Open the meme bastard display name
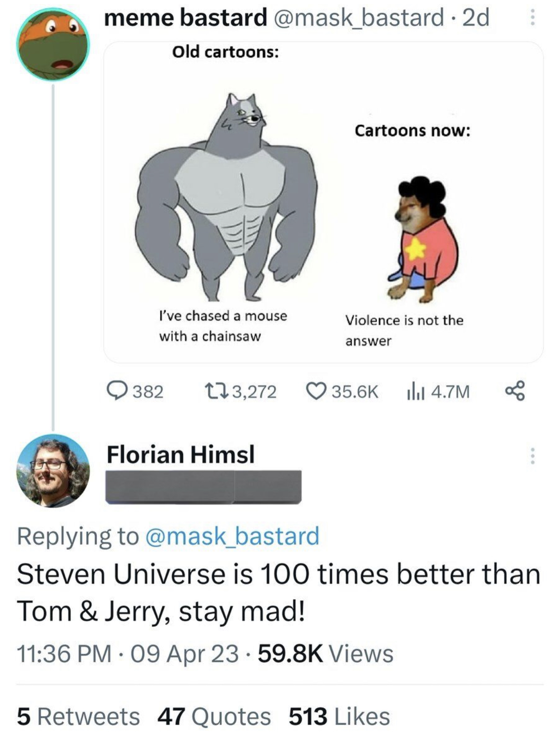The image size is (560, 735). [186, 18]
